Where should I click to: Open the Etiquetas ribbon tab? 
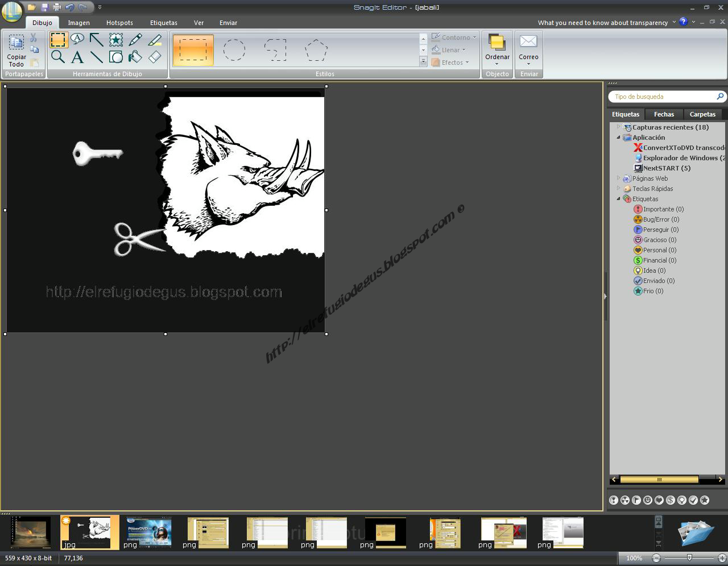point(164,23)
